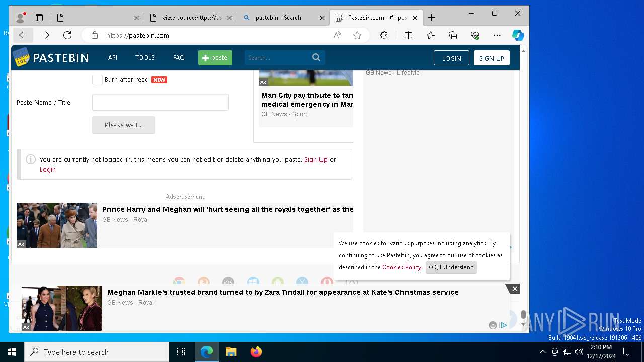Toggle Split screen view icon
Image resolution: width=644 pixels, height=362 pixels.
click(408, 35)
